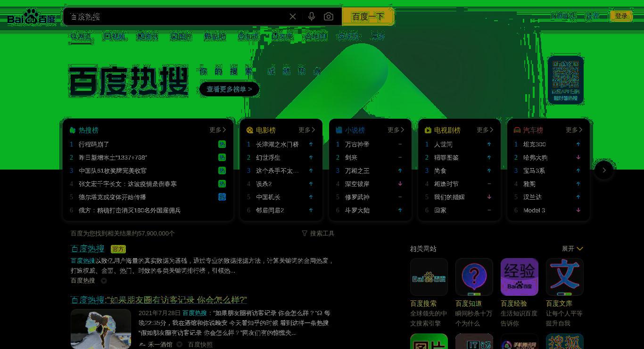This screenshot has height=349, width=644.
Task: Click the up arrow beside 幻世浮生
Action: pyautogui.click(x=311, y=157)
